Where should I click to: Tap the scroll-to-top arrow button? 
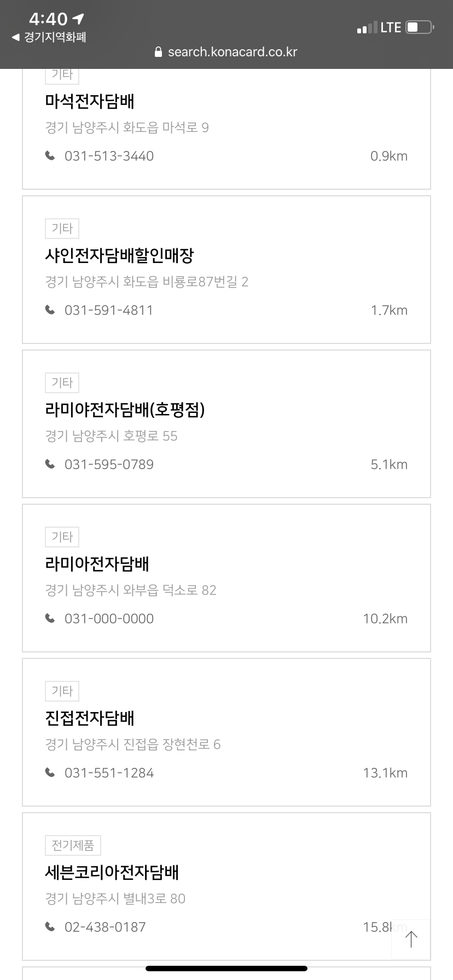(x=411, y=939)
